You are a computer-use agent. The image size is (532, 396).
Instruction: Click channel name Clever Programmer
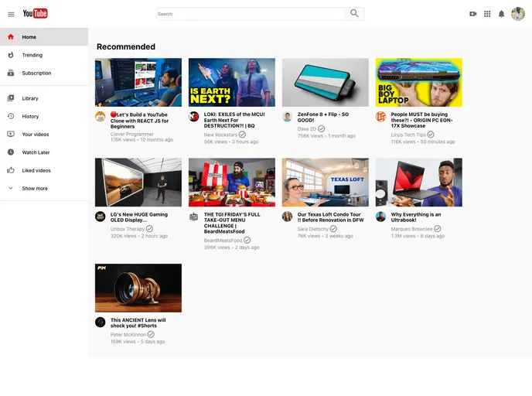coord(132,134)
